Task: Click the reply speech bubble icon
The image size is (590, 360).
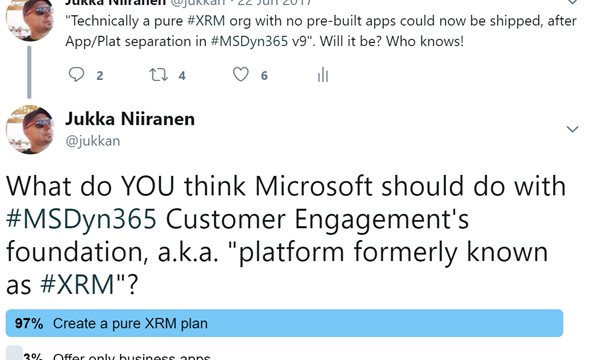Action: (76, 74)
